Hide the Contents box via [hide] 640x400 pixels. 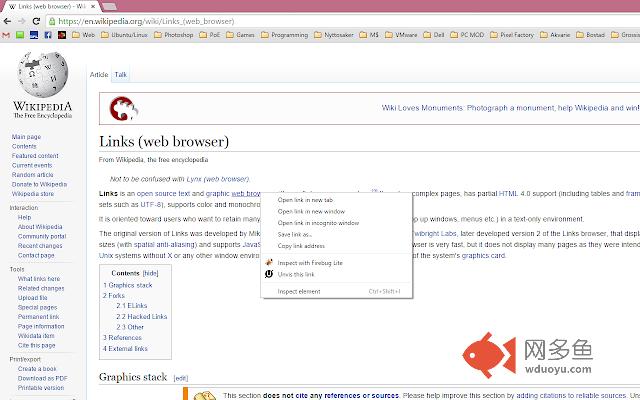click(150, 273)
